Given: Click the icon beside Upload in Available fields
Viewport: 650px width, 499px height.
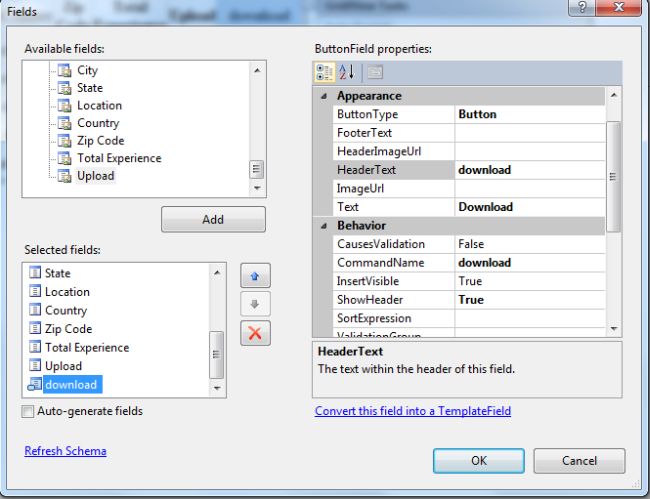Looking at the screenshot, I should (x=64, y=176).
